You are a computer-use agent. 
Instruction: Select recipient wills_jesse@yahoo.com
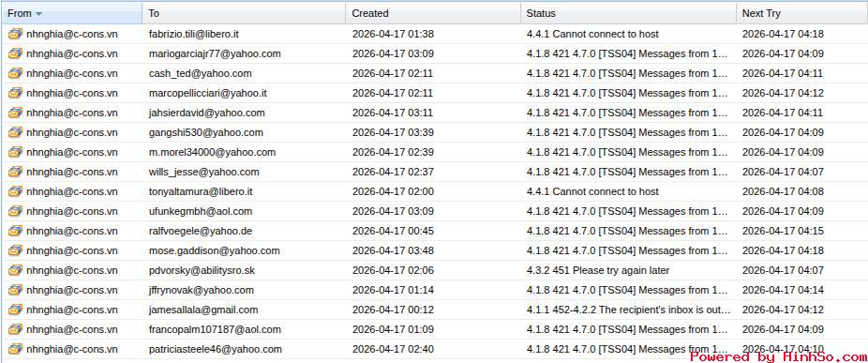click(204, 172)
